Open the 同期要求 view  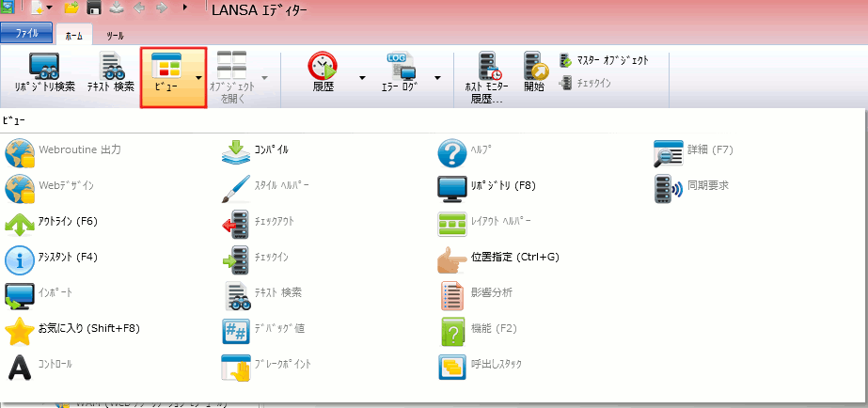coord(692,187)
